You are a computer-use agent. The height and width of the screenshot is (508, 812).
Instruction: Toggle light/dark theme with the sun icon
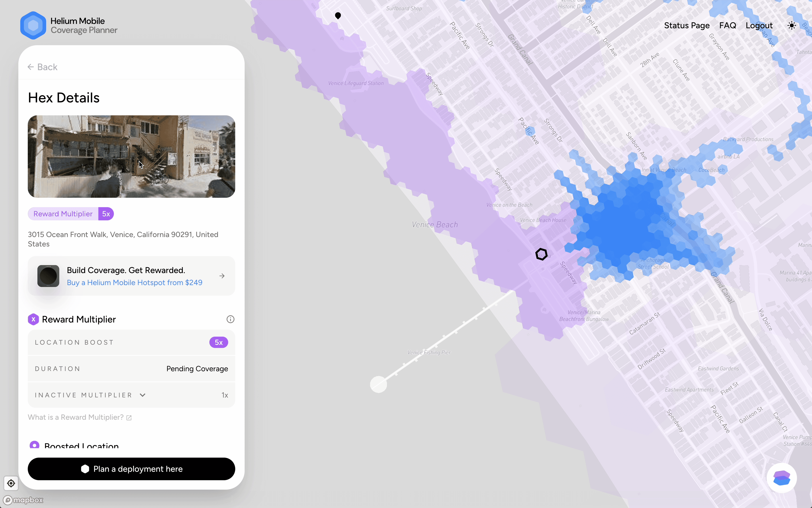pyautogui.click(x=791, y=25)
